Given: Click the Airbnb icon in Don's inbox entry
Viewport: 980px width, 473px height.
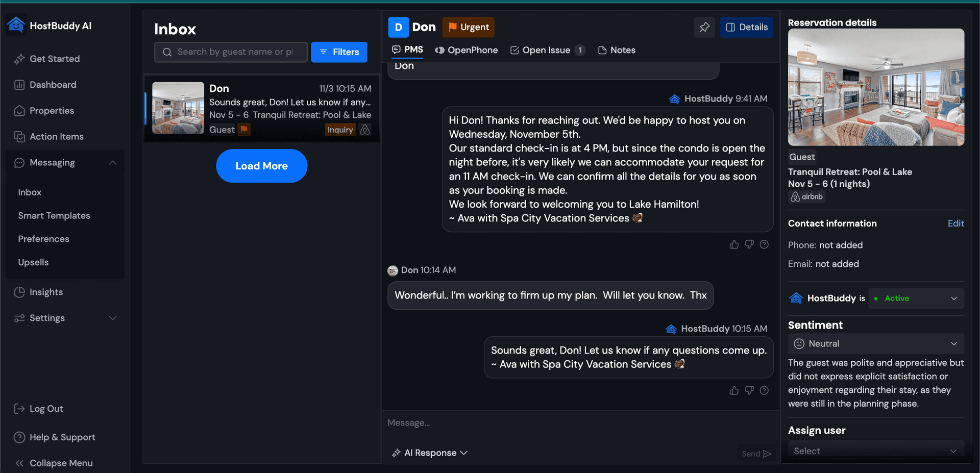Looking at the screenshot, I should click(364, 130).
